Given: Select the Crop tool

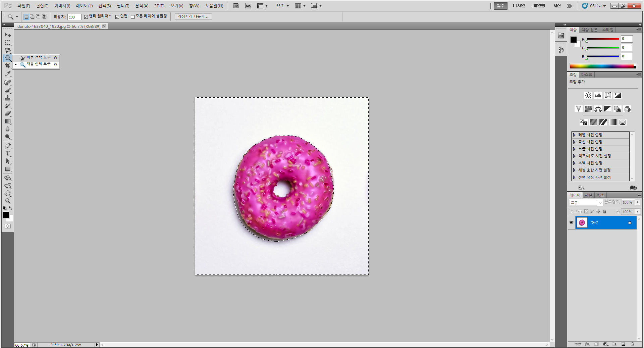Looking at the screenshot, I should coord(8,66).
